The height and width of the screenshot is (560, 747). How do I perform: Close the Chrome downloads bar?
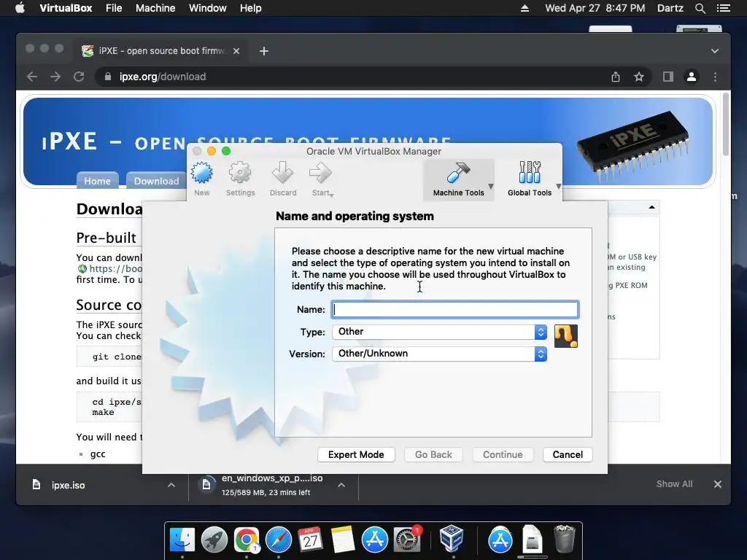[718, 484]
